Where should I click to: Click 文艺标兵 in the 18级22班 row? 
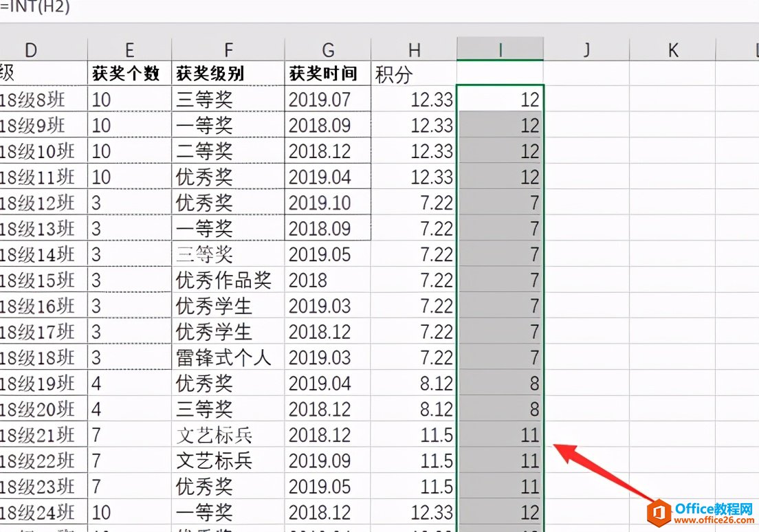tap(228, 461)
